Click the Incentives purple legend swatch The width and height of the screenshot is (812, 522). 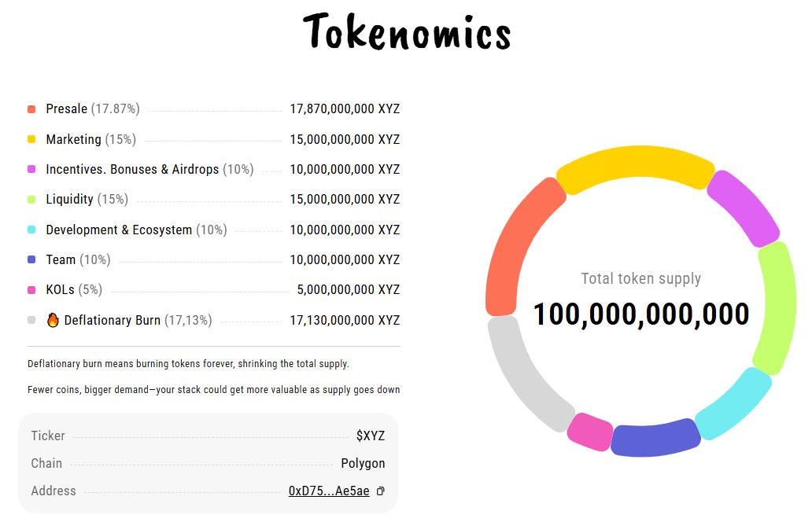coord(31,169)
